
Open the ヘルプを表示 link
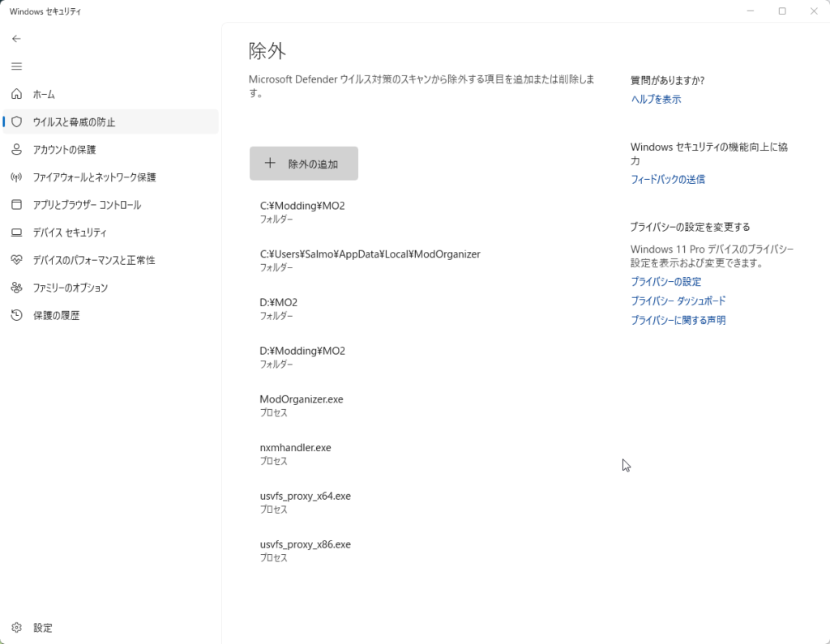tap(654, 99)
